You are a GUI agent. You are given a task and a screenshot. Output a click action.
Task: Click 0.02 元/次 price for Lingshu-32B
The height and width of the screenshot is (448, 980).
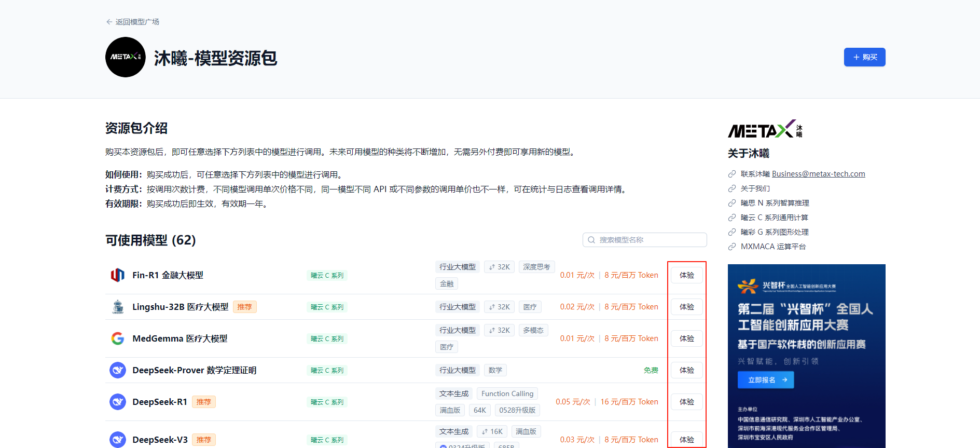point(577,307)
